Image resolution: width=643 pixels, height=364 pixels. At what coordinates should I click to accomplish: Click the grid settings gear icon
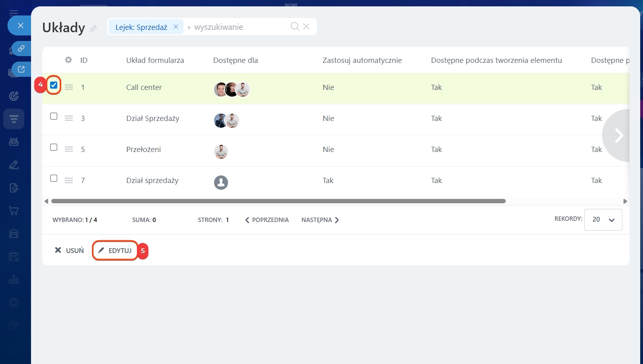coord(68,60)
